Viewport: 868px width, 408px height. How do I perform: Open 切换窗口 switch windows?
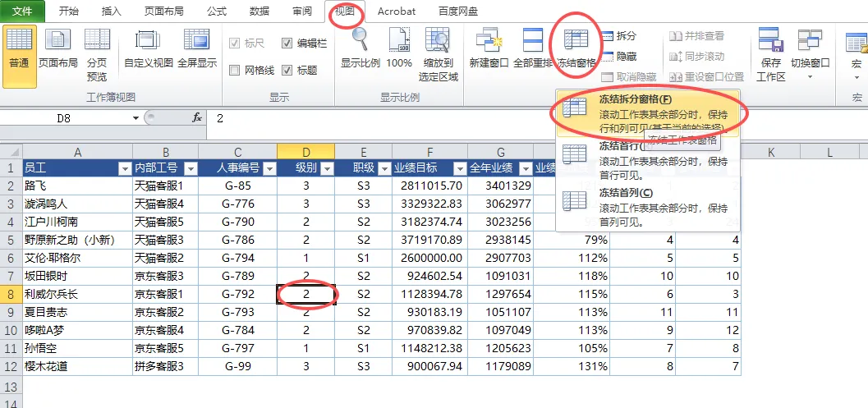[x=810, y=56]
